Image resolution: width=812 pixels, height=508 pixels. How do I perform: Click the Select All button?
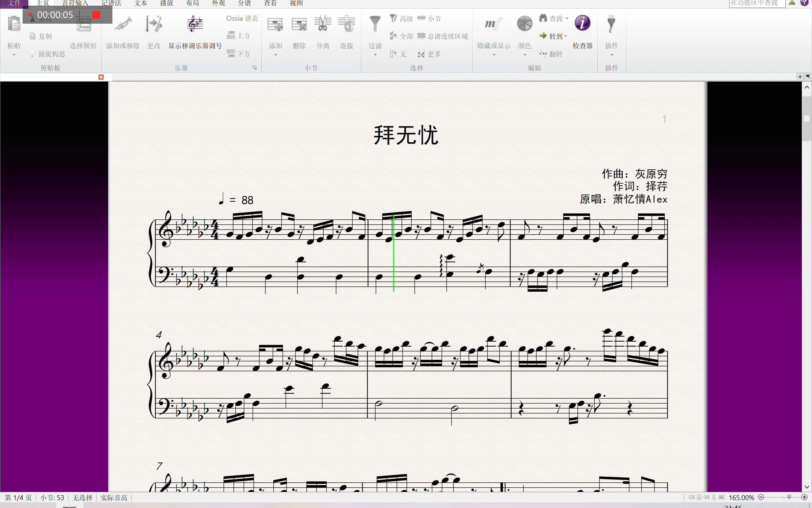coord(401,36)
